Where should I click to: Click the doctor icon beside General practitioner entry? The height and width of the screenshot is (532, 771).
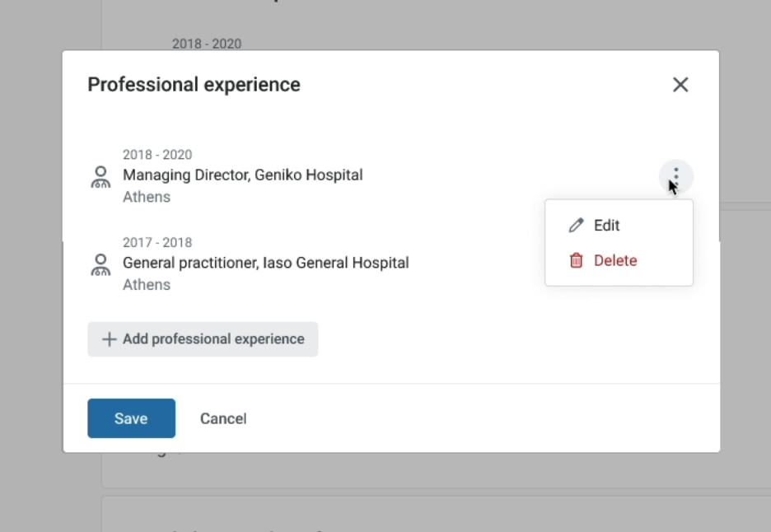point(101,264)
